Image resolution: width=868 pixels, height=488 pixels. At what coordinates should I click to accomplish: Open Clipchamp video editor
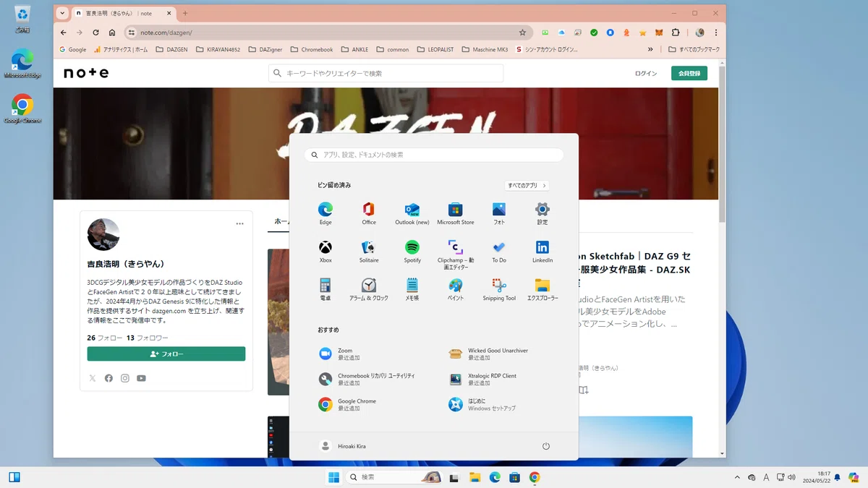456,254
